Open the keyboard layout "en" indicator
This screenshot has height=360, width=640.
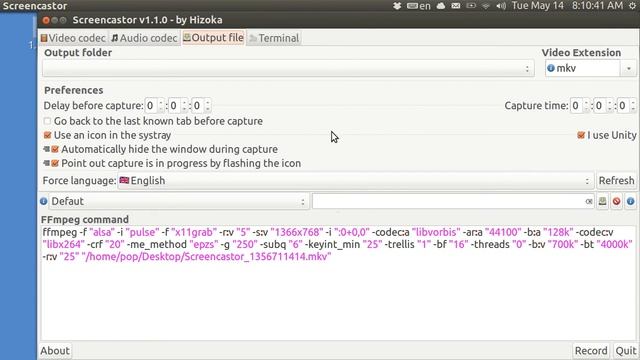pyautogui.click(x=418, y=6)
